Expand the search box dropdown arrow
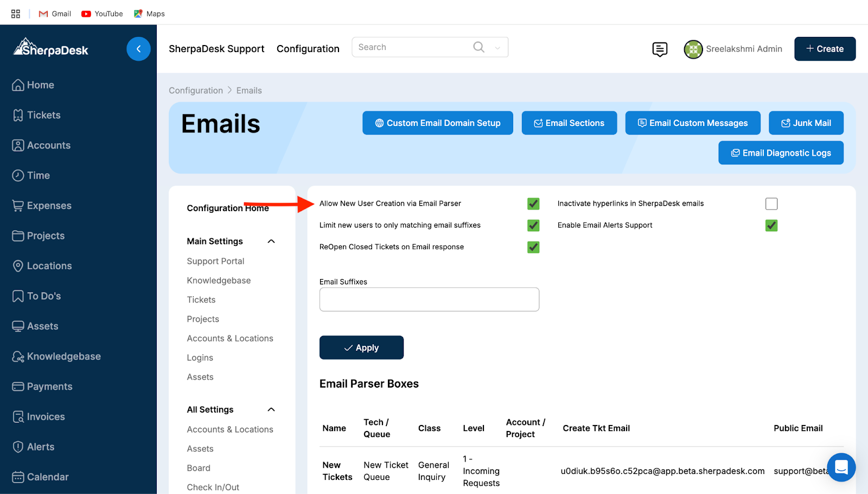This screenshot has height=494, width=868. [497, 48]
